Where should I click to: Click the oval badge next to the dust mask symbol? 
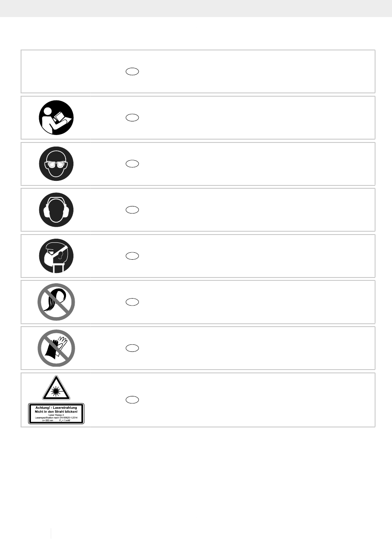132,256
